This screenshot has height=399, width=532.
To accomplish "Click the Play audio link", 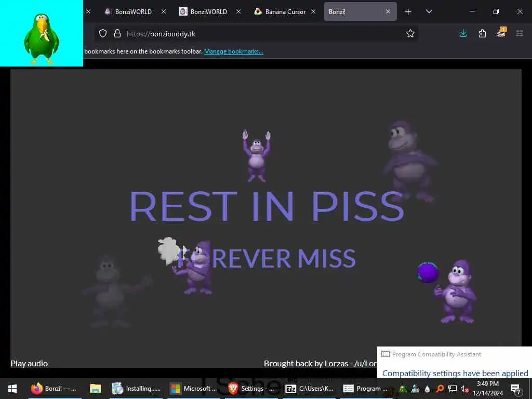I will pyautogui.click(x=29, y=363).
